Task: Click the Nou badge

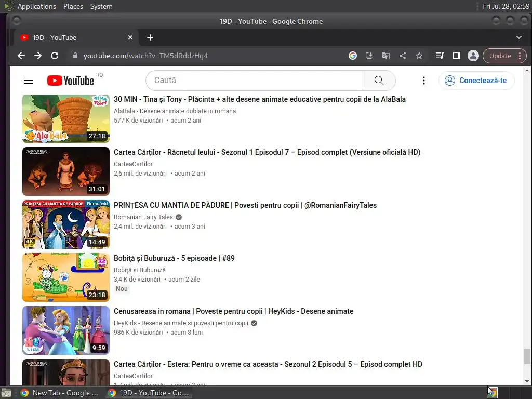Action: point(122,289)
